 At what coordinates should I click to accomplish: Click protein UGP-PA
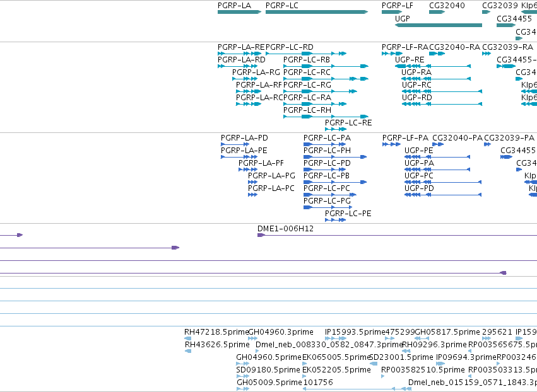[437, 170]
